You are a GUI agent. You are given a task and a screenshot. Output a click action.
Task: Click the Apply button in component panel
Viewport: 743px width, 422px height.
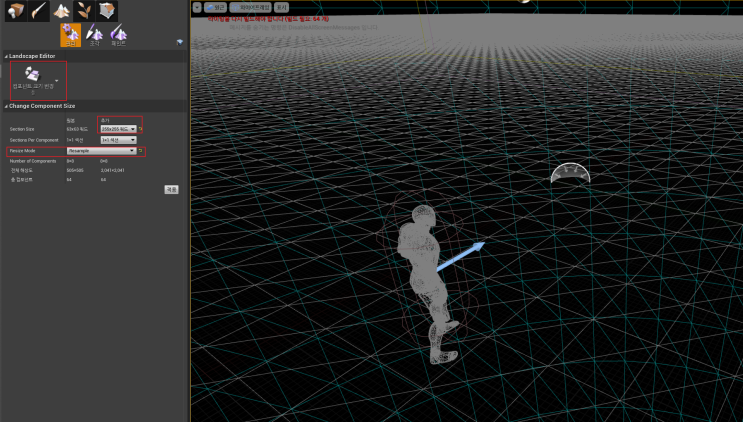pyautogui.click(x=171, y=189)
